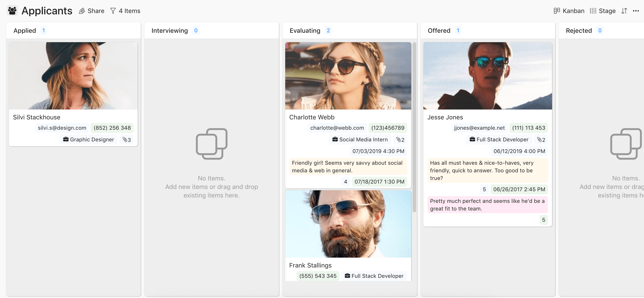
Task: Click the 'Friendly girl!' note on Charlotte's card
Action: point(348,167)
